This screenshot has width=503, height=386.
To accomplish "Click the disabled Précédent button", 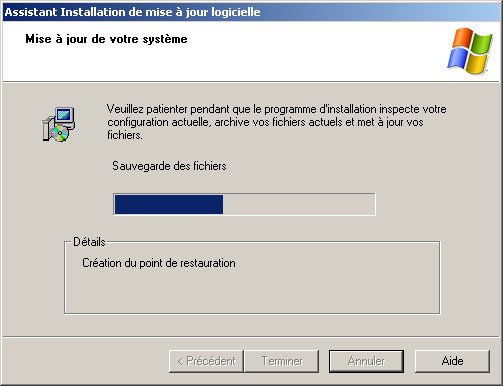I will click(x=206, y=361).
